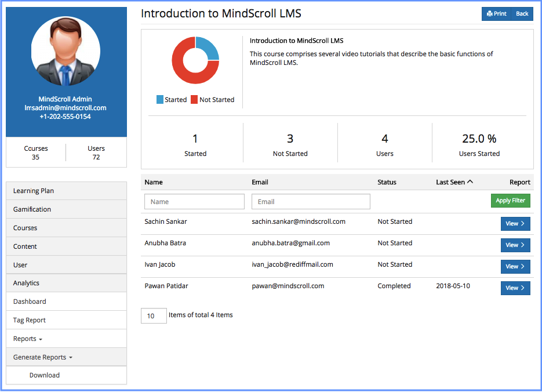Click the blue Started legend swatch
542x392 pixels.
coord(159,100)
